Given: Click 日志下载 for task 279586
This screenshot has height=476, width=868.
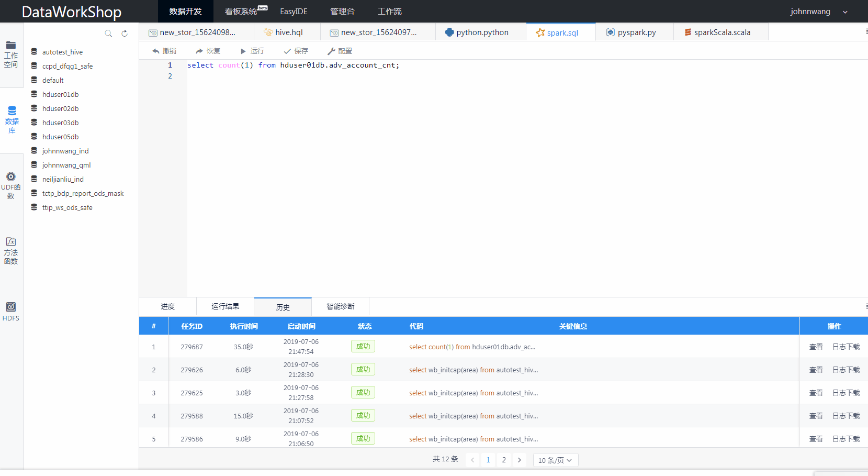Looking at the screenshot, I should [x=846, y=439].
